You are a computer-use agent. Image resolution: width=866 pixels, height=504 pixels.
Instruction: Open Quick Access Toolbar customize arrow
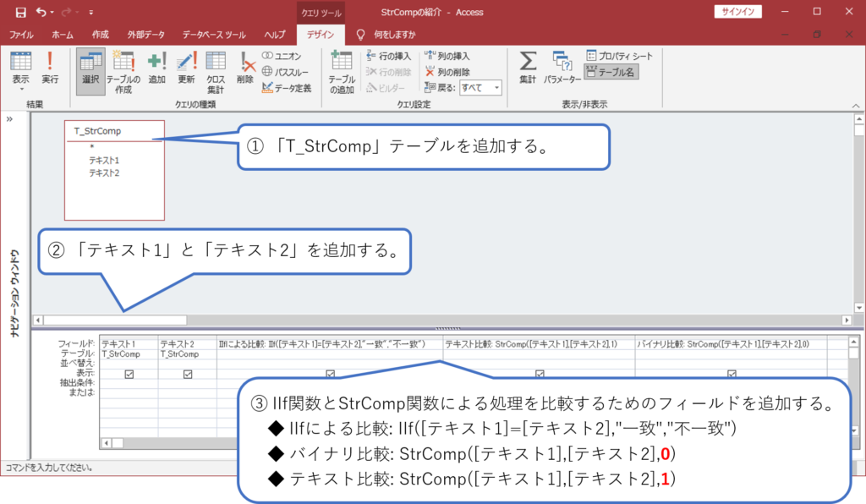[x=90, y=12]
